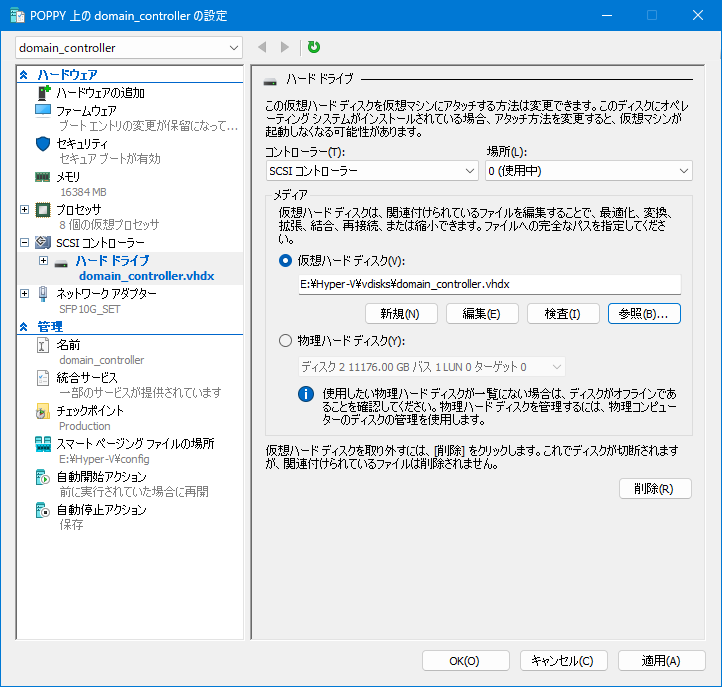Expand the プロセッサ tree node

(x=25, y=210)
